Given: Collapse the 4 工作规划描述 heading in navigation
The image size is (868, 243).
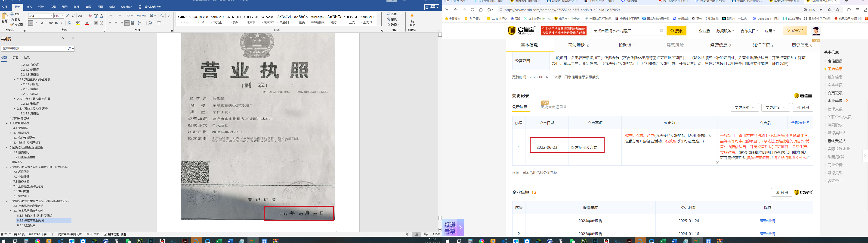Looking at the screenshot, I should [x=7, y=123].
